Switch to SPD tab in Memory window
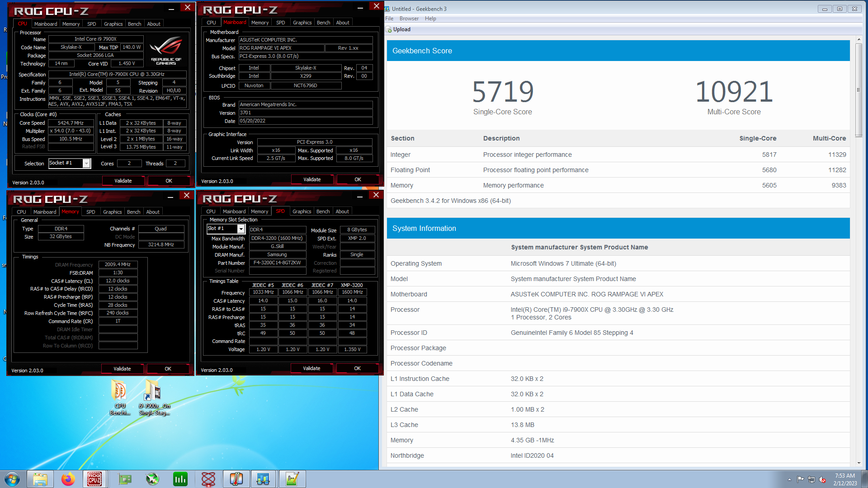This screenshot has height=488, width=868. (x=91, y=212)
